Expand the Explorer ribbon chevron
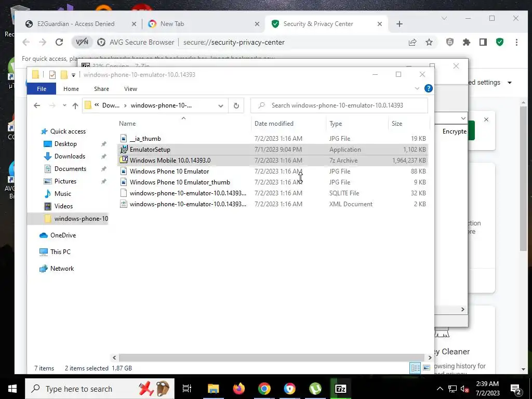The image size is (532, 399). [x=417, y=88]
